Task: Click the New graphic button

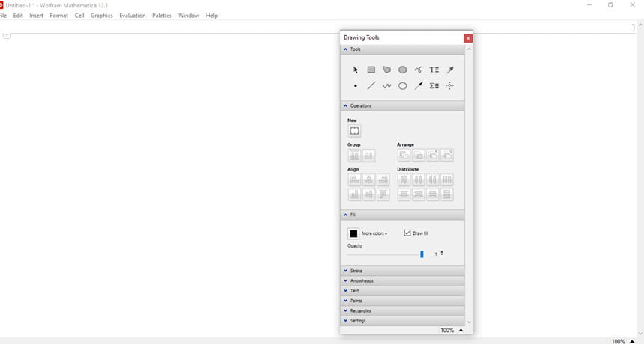Action: pos(354,131)
